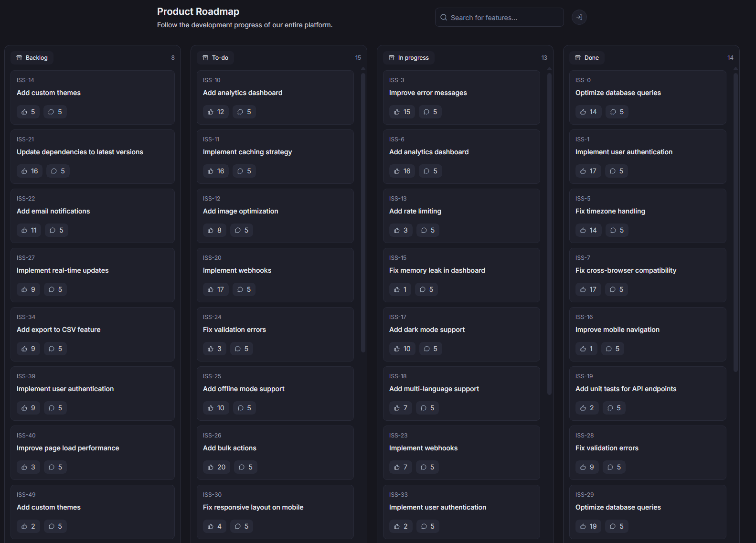Open comments on Implement caching strategy

pyautogui.click(x=244, y=171)
